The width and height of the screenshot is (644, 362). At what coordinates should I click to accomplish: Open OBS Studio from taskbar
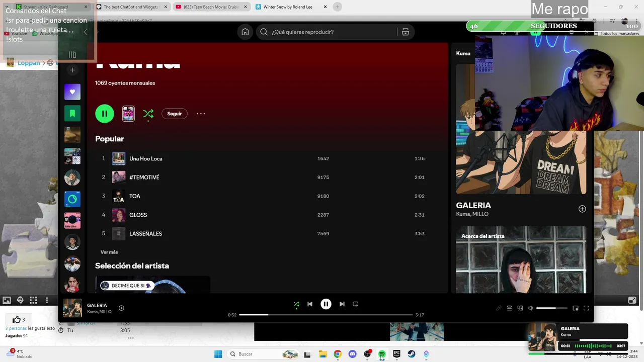click(x=367, y=354)
